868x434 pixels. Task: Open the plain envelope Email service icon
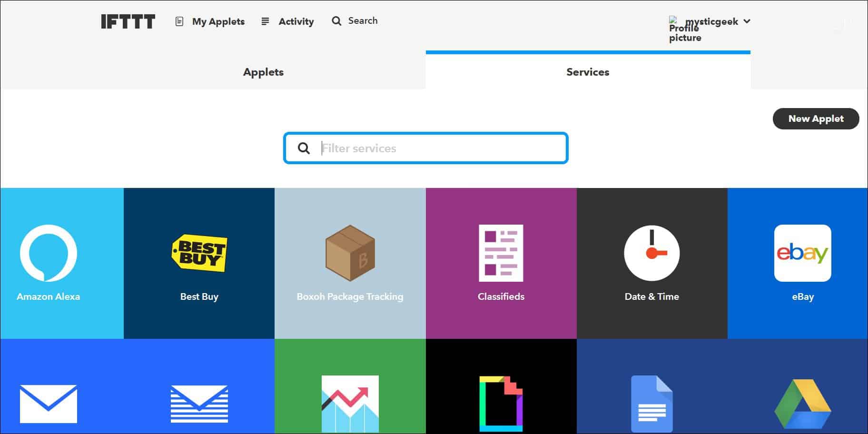click(x=49, y=404)
